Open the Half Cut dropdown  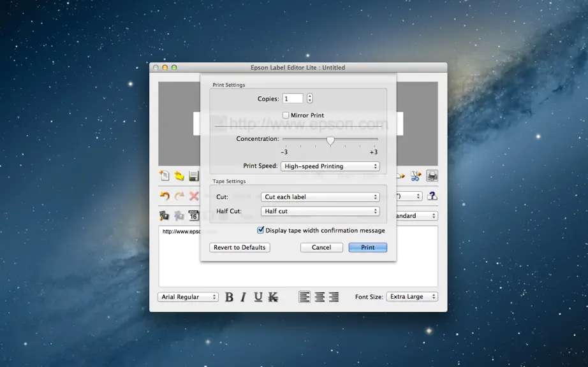click(x=320, y=211)
